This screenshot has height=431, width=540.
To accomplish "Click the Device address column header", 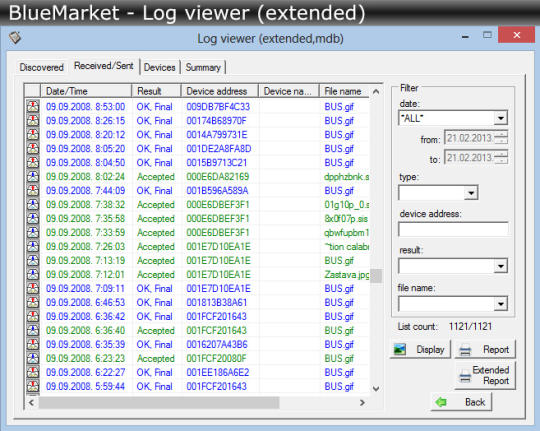I will pyautogui.click(x=220, y=91).
